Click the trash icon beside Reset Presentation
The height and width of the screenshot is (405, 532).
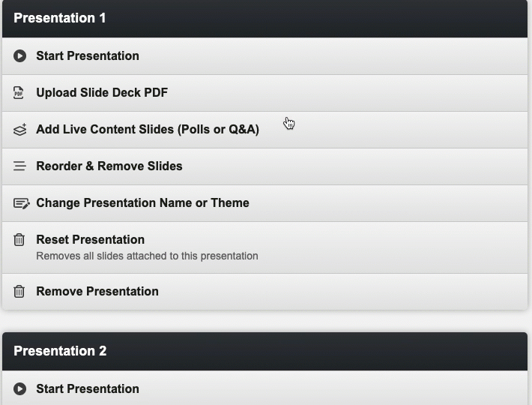pyautogui.click(x=19, y=240)
